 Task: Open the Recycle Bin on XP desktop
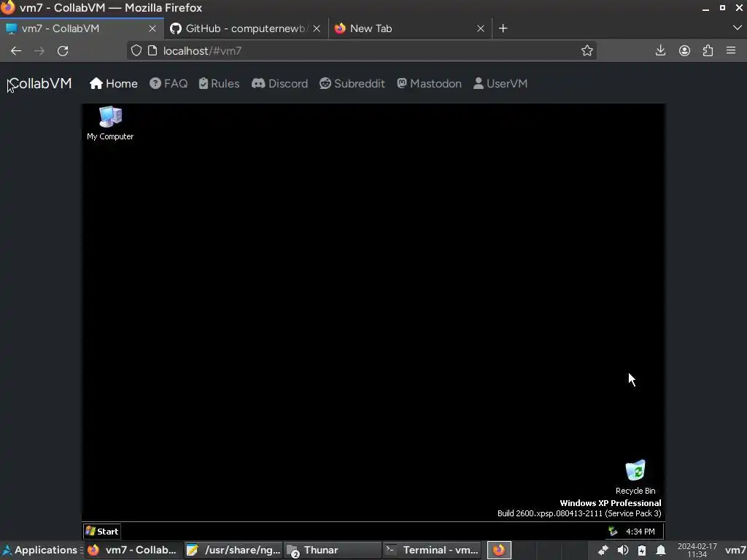(635, 477)
